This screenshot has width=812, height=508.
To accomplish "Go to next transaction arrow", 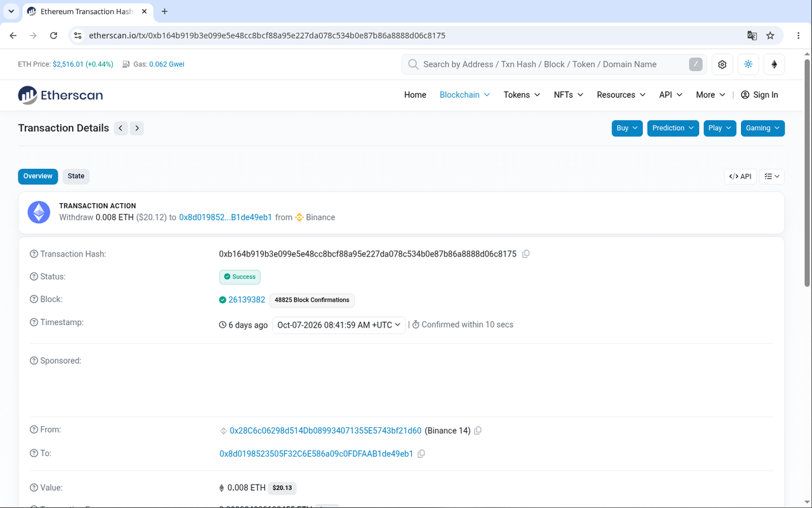I will (x=137, y=128).
